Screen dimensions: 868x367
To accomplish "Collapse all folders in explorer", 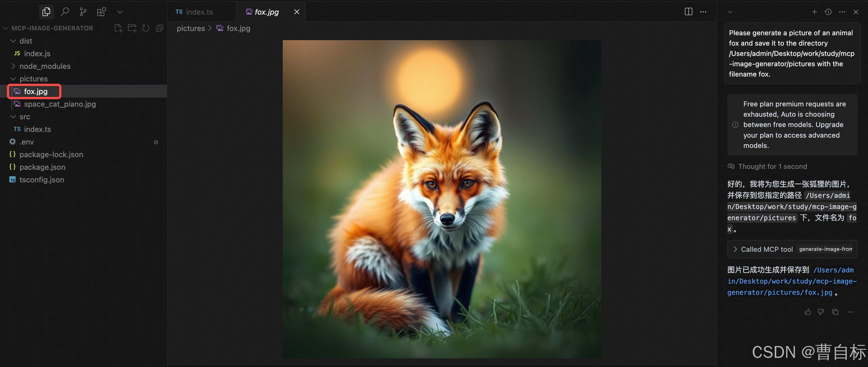I will (159, 28).
